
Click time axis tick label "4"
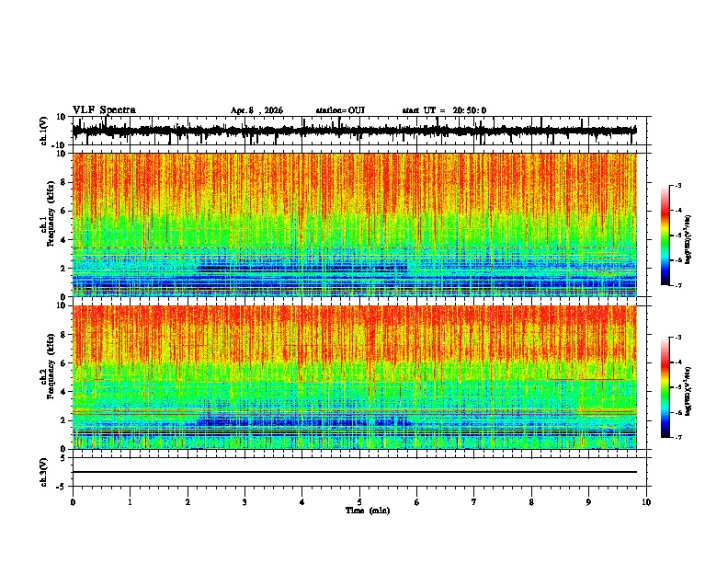[302, 502]
